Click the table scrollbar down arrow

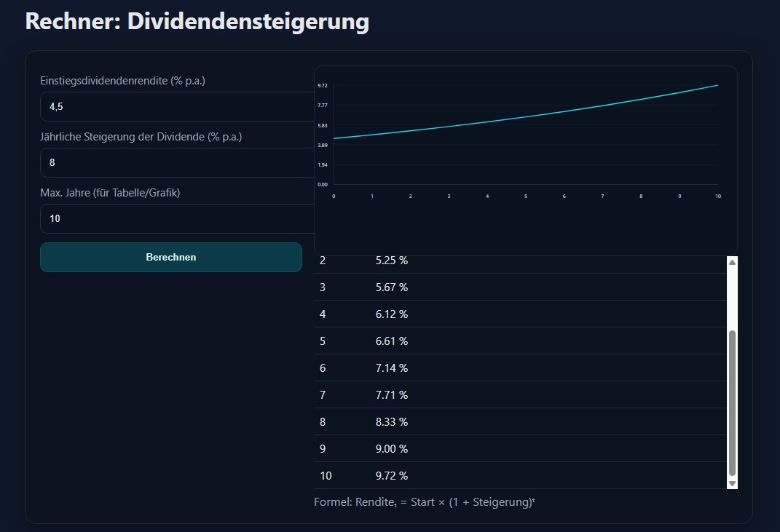[x=732, y=483]
